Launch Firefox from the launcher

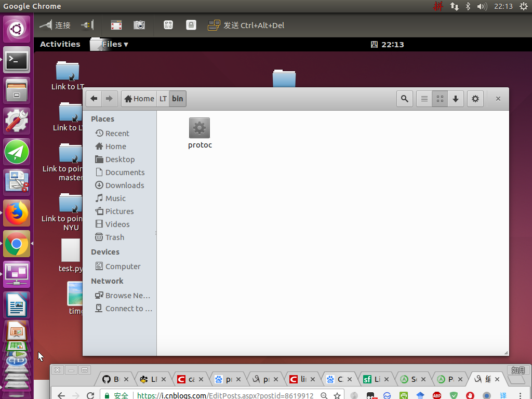[x=16, y=212]
